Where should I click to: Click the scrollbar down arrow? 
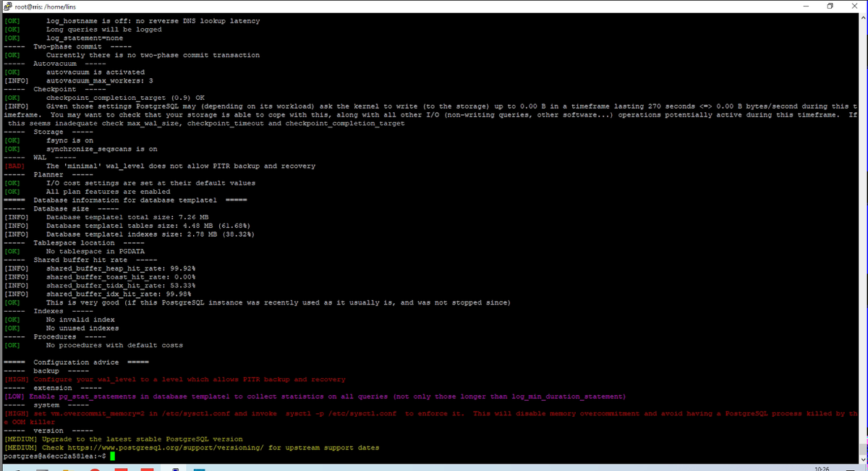[x=863, y=459]
